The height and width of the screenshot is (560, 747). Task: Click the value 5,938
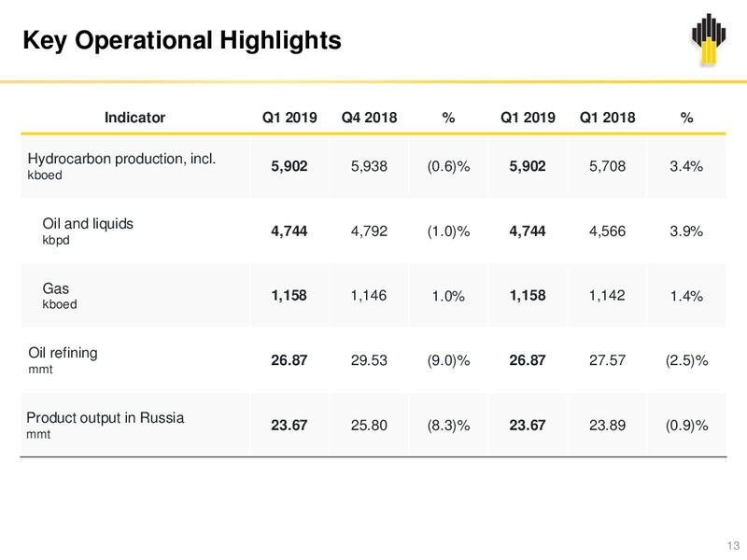pyautogui.click(x=369, y=166)
